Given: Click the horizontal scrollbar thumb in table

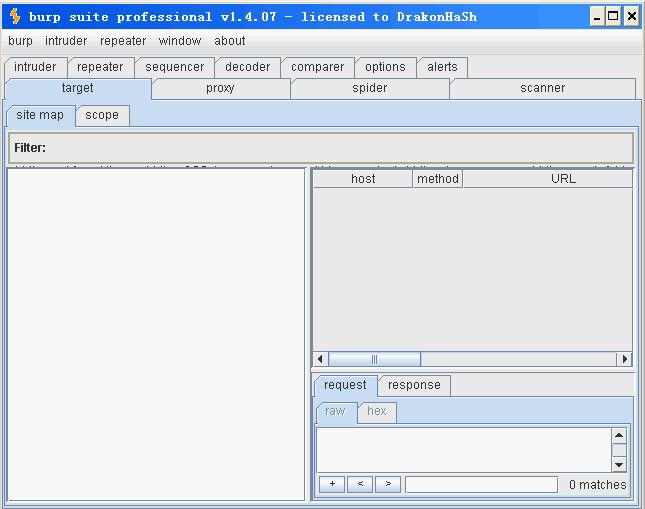Looking at the screenshot, I should tap(374, 359).
